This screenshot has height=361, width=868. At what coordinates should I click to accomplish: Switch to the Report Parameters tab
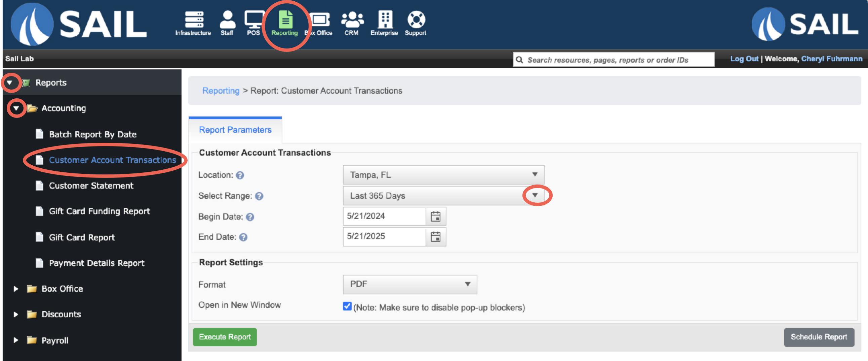(235, 130)
